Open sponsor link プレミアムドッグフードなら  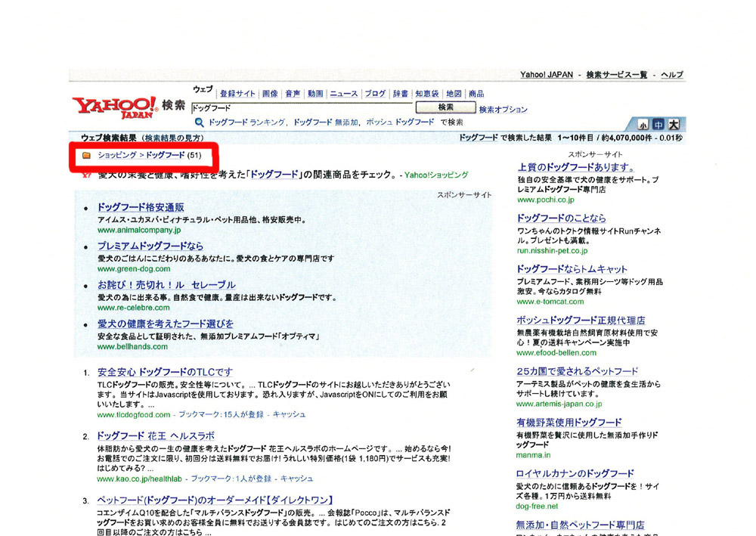(150, 246)
